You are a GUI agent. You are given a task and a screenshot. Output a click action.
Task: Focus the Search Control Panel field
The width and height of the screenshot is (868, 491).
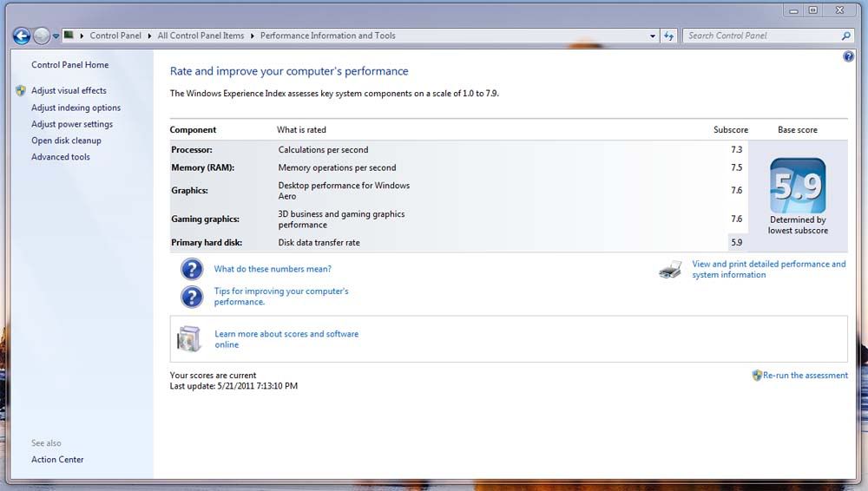click(761, 36)
